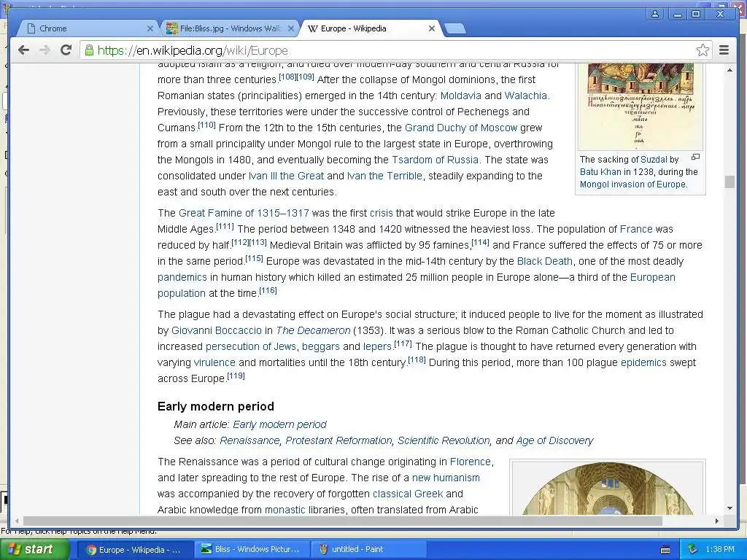Click the vertical scrollbar down arrow
This screenshot has height=560, width=747.
tap(729, 508)
